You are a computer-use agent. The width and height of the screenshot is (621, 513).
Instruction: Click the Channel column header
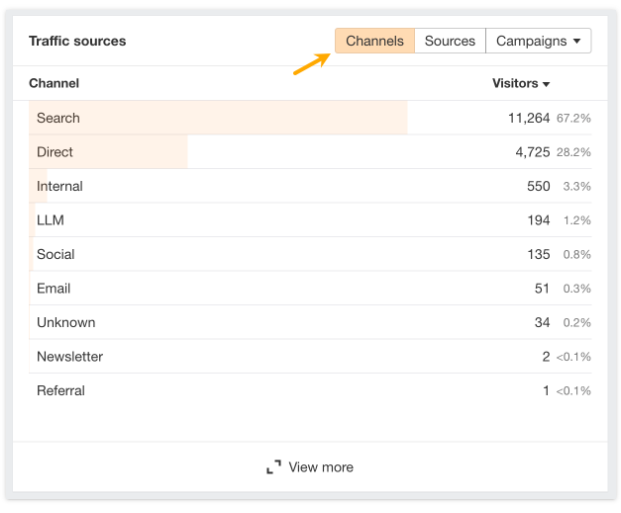[54, 83]
